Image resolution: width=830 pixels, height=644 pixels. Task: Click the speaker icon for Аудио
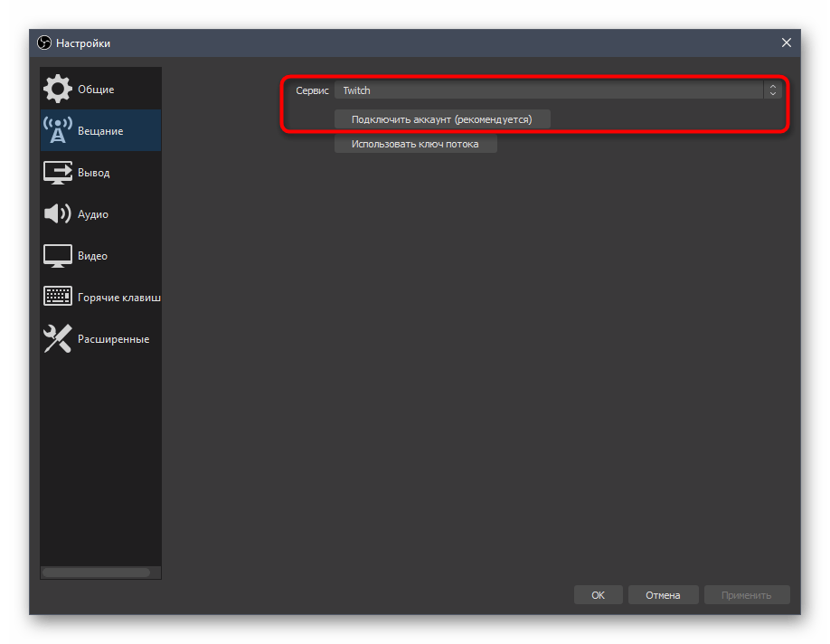click(58, 214)
